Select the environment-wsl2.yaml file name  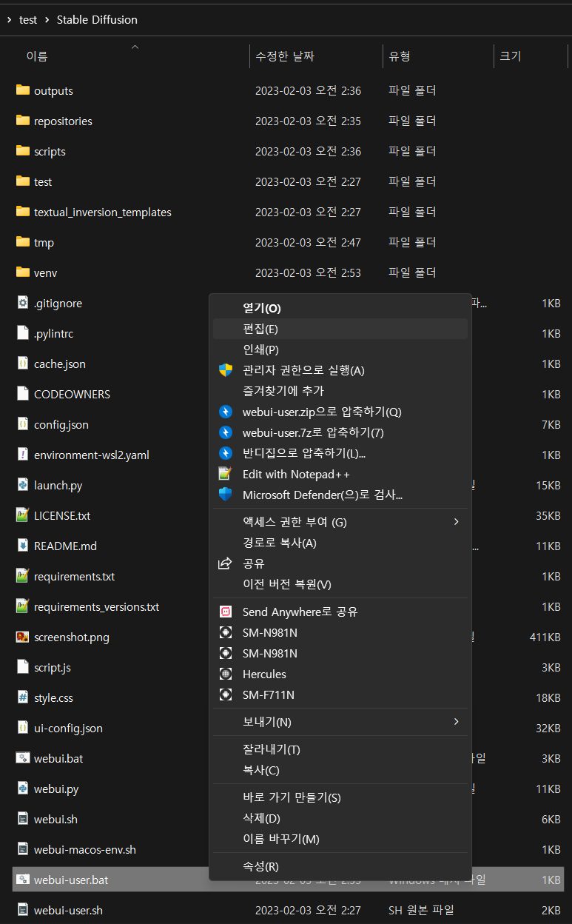click(92, 455)
